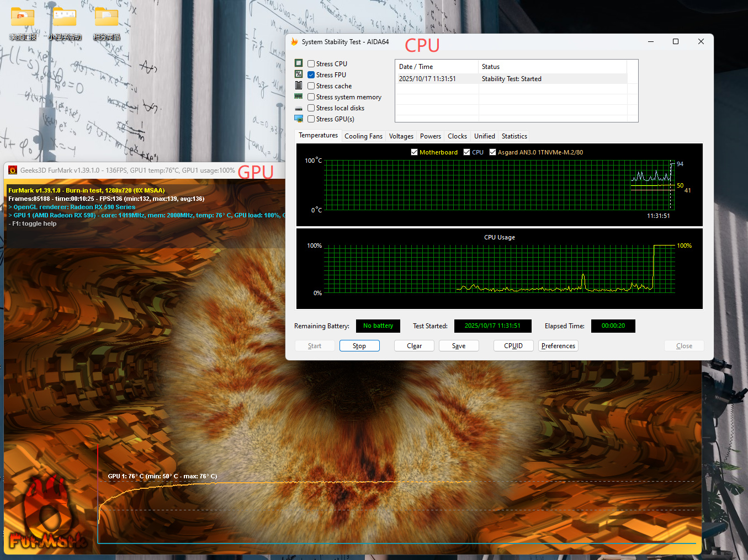Click the Save button
This screenshot has height=560, width=748.
pos(459,346)
